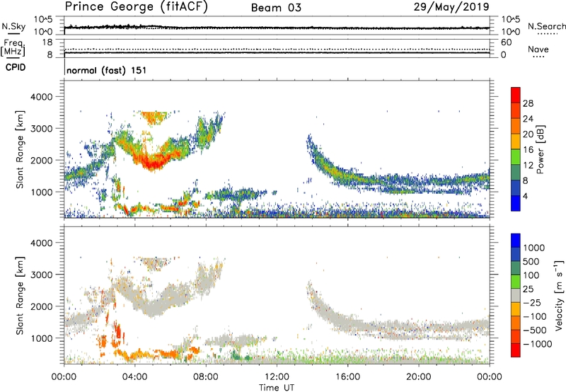Screen dimensions: 566x392
Task: Click the blue bottom of power colorbar
Action: tap(516, 203)
